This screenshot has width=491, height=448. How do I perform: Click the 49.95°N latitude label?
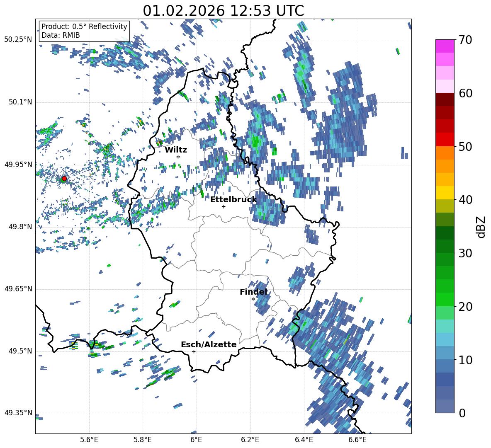coord(18,164)
